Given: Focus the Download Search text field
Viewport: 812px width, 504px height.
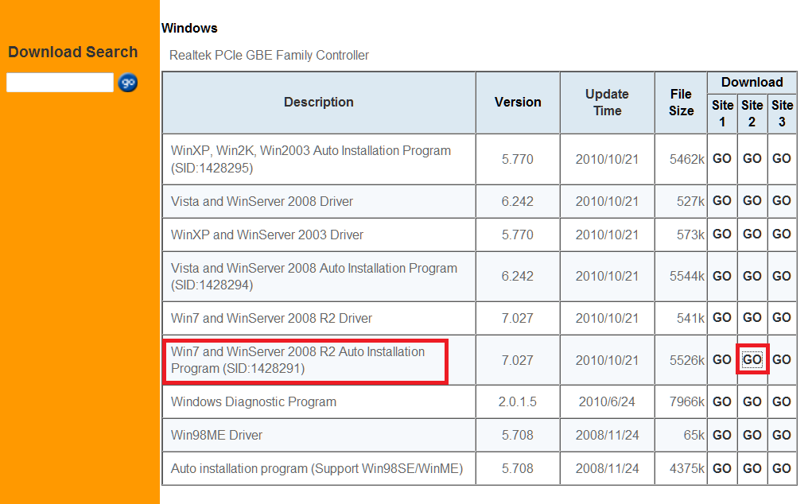Looking at the screenshot, I should pos(60,83).
